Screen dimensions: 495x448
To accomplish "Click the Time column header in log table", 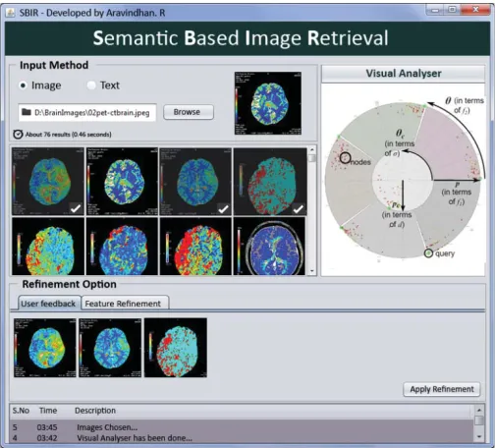I will pyautogui.click(x=48, y=411).
